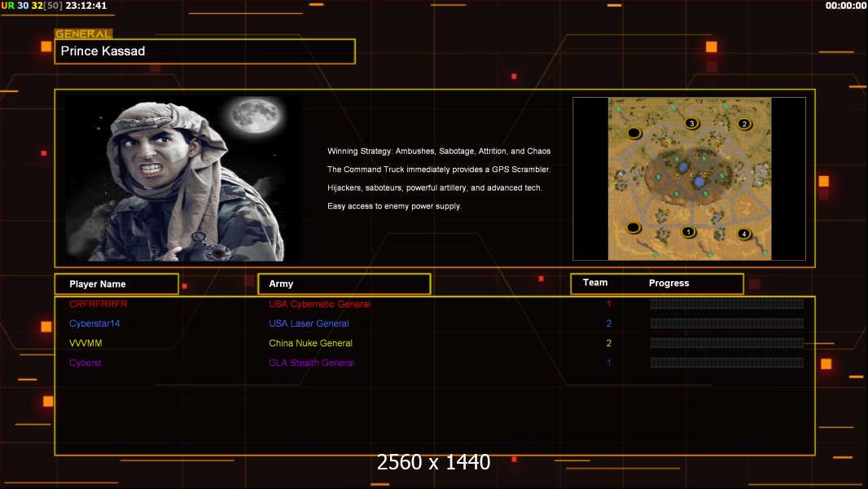Click the China Nuke General army entry
Screen dimensions: 868x489
pyautogui.click(x=310, y=343)
